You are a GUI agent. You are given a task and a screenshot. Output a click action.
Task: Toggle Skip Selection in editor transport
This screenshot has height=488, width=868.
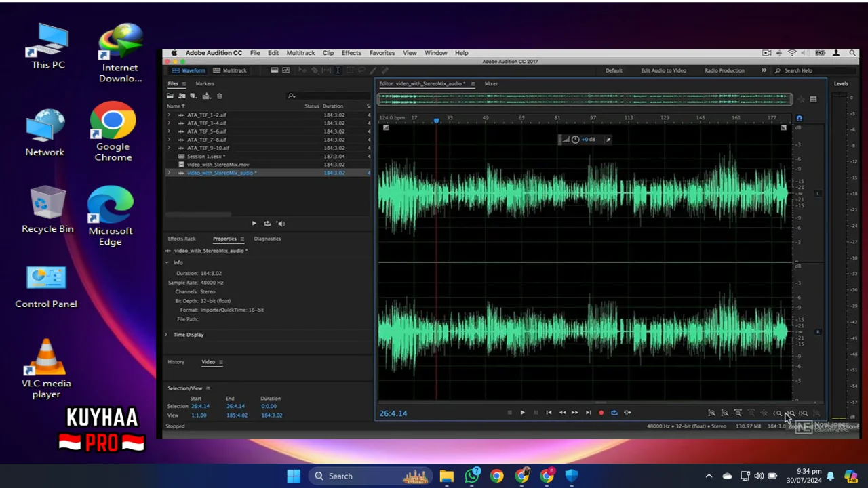click(x=627, y=413)
